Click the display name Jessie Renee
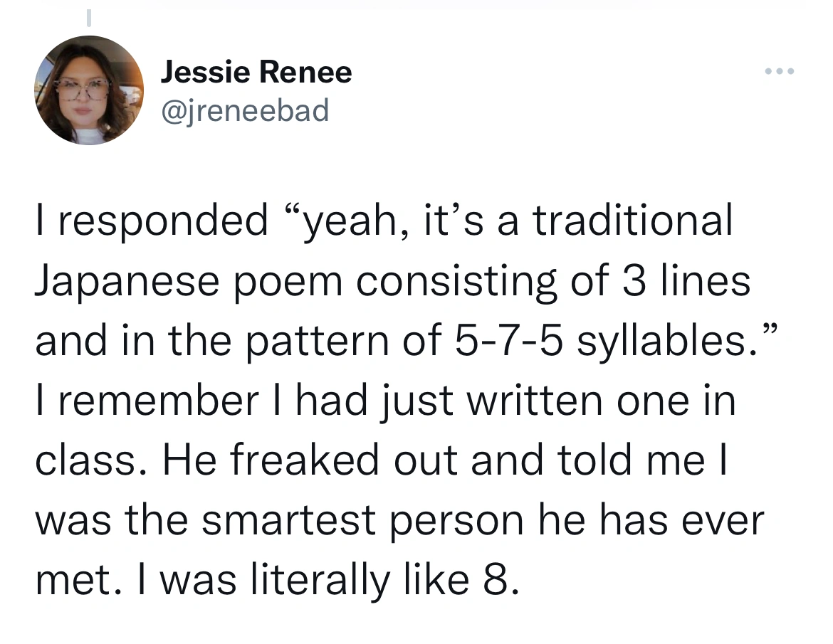Image resolution: width=833 pixels, height=644 pixels. click(256, 72)
